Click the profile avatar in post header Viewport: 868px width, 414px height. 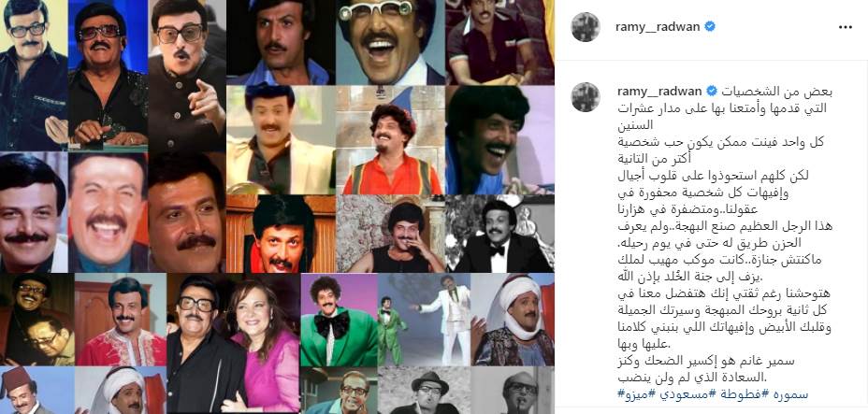click(x=586, y=27)
